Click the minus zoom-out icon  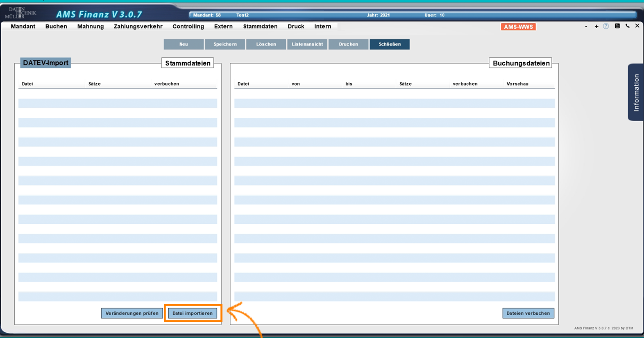[x=586, y=26]
